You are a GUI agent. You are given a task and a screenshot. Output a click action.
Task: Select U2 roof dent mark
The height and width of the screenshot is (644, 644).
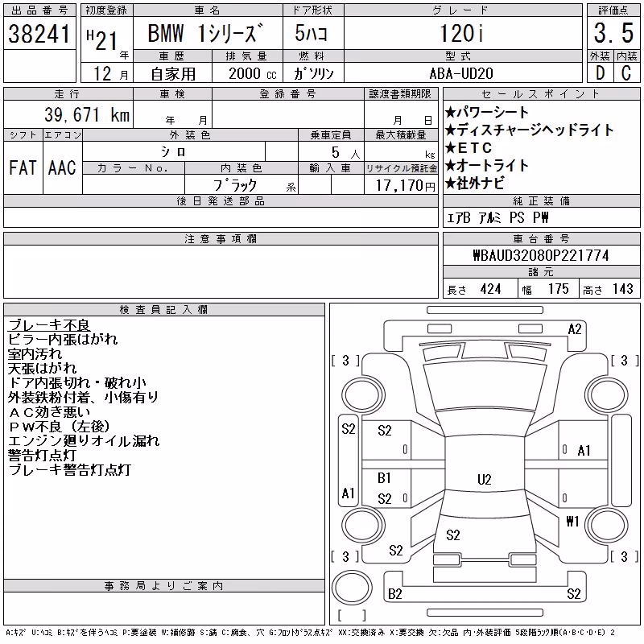(x=485, y=479)
